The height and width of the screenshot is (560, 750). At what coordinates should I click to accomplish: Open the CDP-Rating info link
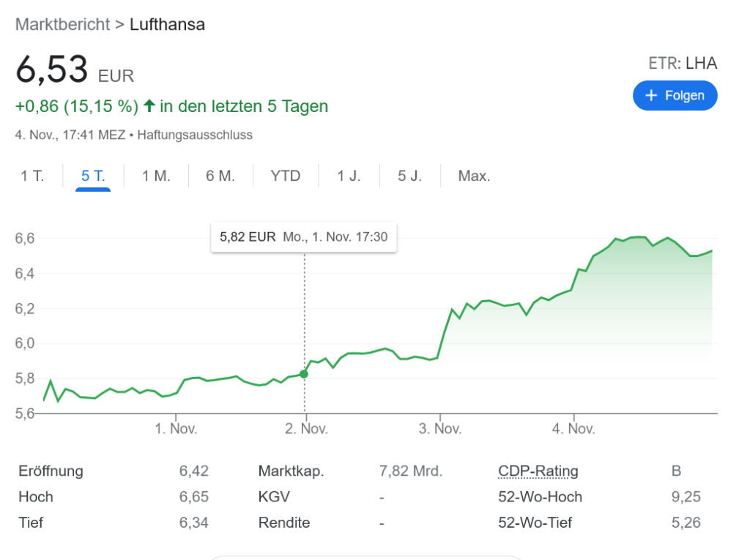click(538, 471)
